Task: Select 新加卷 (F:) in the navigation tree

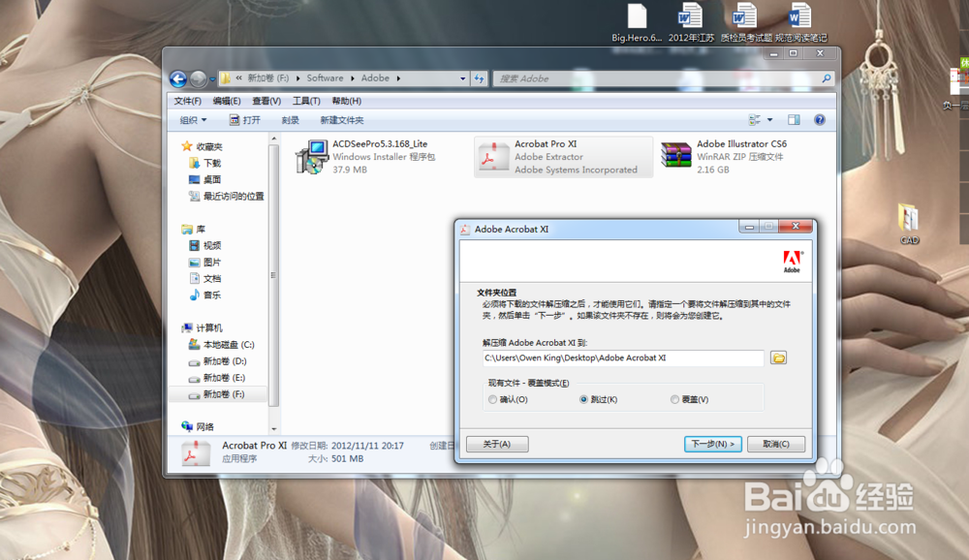Action: pyautogui.click(x=217, y=393)
